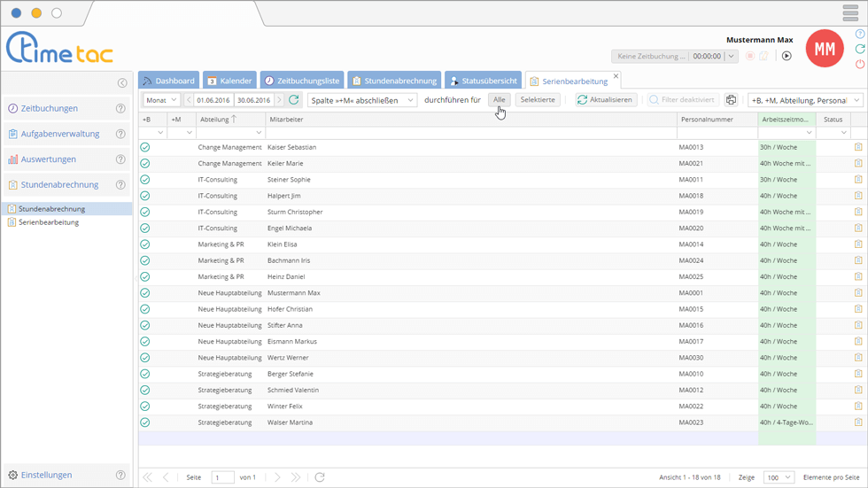Screen dimensions: 868x488
Task: Open the 'Spalte +M abschließen' action dropdown
Action: click(361, 100)
